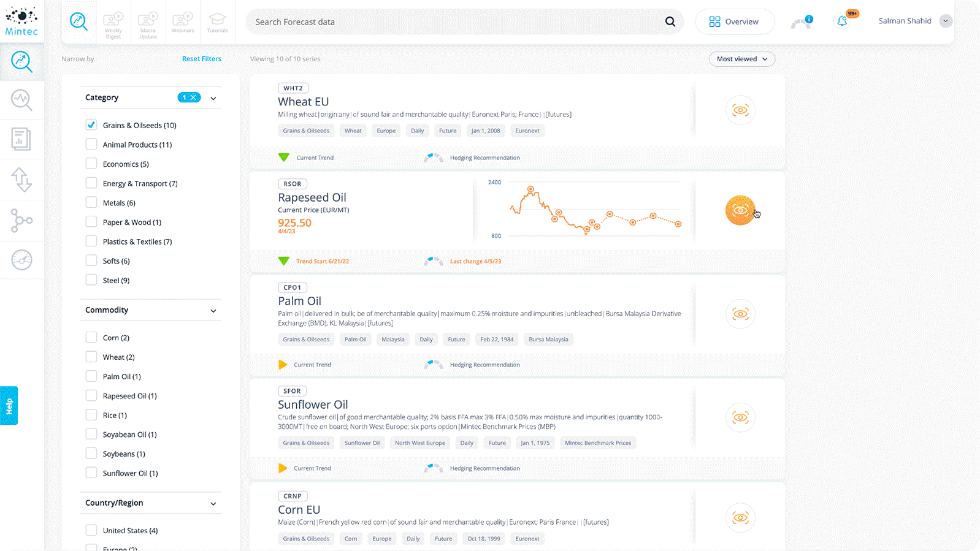Open the Most viewed sort dropdown
This screenshot has width=980, height=551.
coord(741,59)
